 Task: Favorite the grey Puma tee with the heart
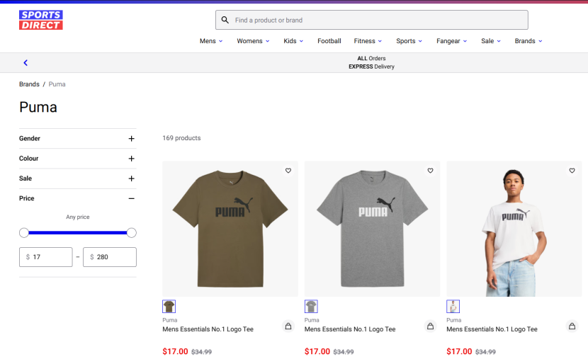coord(430,171)
